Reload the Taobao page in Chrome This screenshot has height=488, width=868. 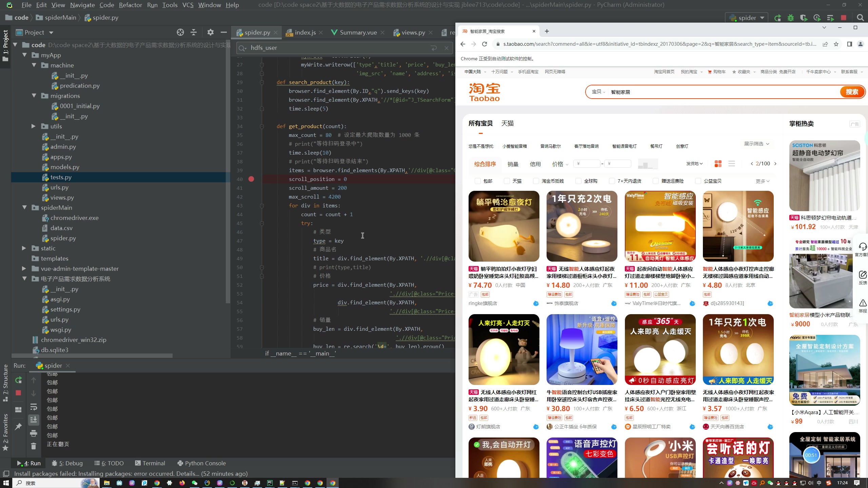pyautogui.click(x=485, y=44)
